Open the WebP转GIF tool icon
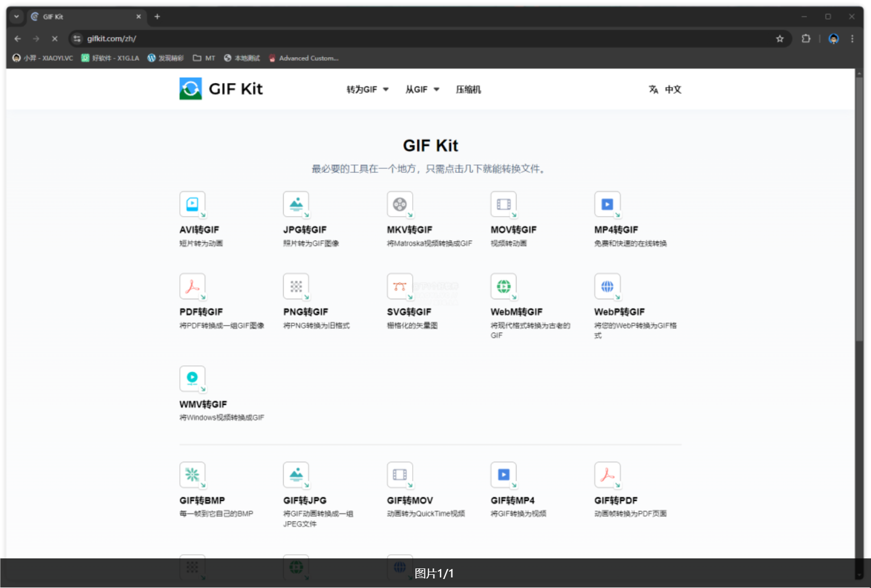 [607, 287]
